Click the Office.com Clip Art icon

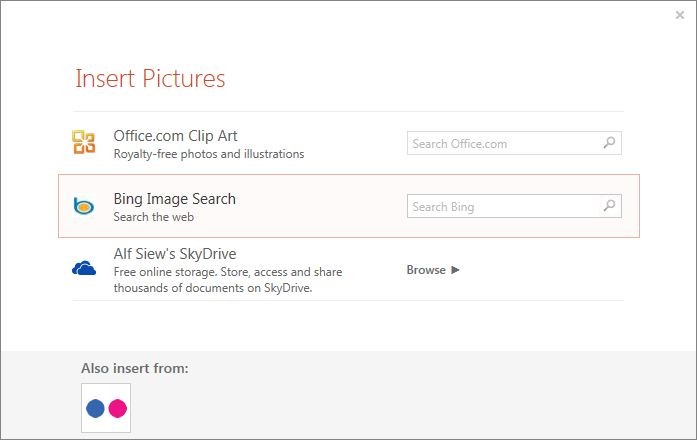(x=84, y=142)
